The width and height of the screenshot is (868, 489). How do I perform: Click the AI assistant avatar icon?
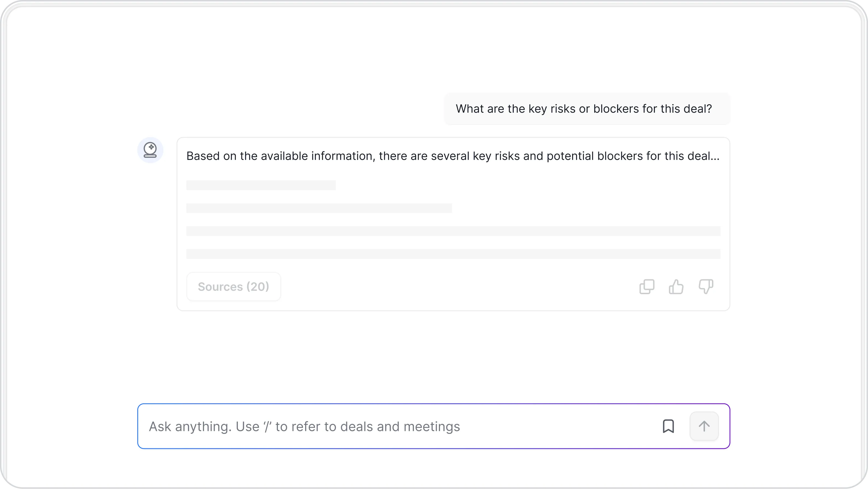[150, 150]
